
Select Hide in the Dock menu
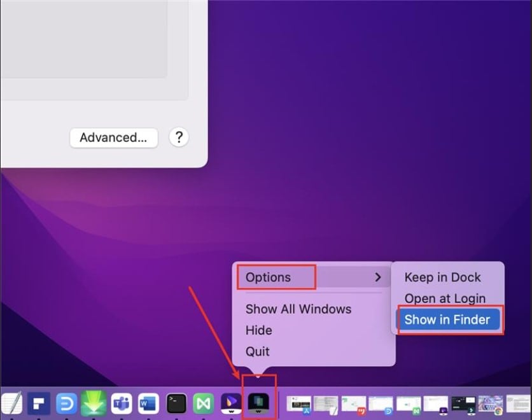click(259, 330)
